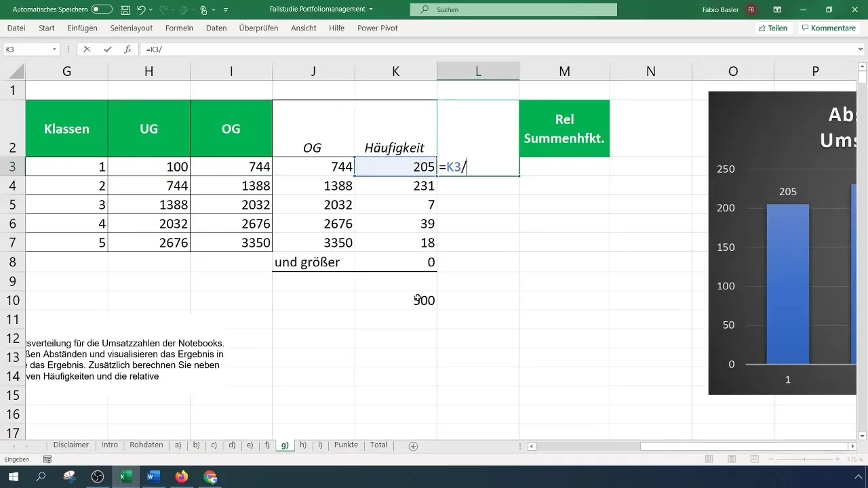Image resolution: width=868 pixels, height=488 pixels.
Task: Switch to sheet tab f)
Action: point(267,445)
